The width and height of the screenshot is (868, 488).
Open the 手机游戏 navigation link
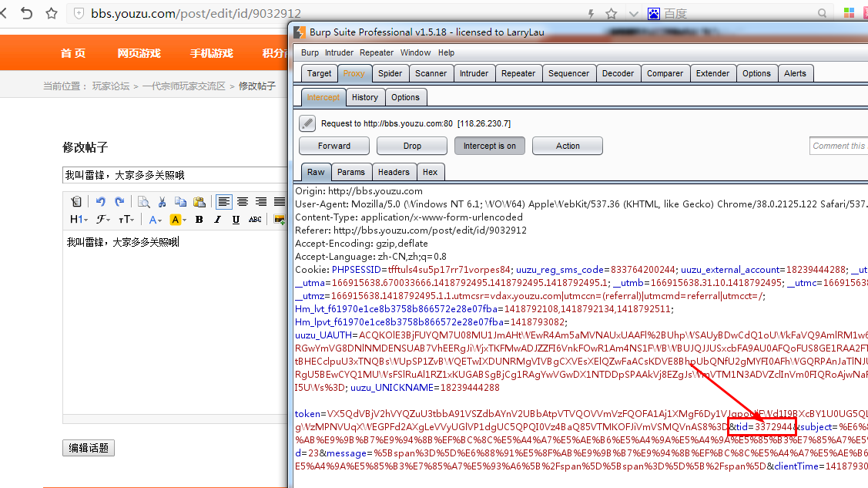pyautogui.click(x=212, y=53)
